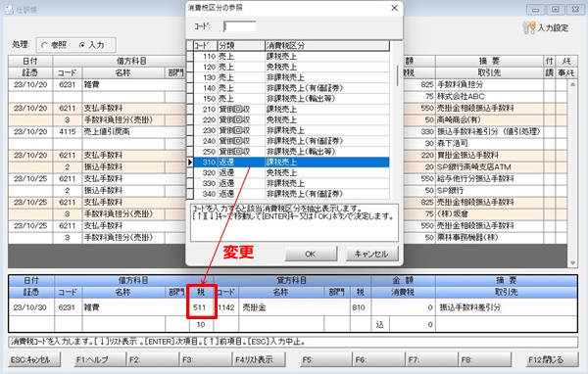The image size is (588, 374).
Task: Click the 分類 column header in the dialog
Action: (241, 46)
